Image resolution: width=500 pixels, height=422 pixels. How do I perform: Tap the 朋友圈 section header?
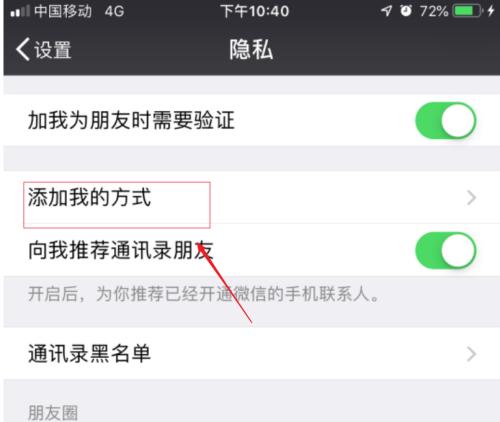coord(53,413)
